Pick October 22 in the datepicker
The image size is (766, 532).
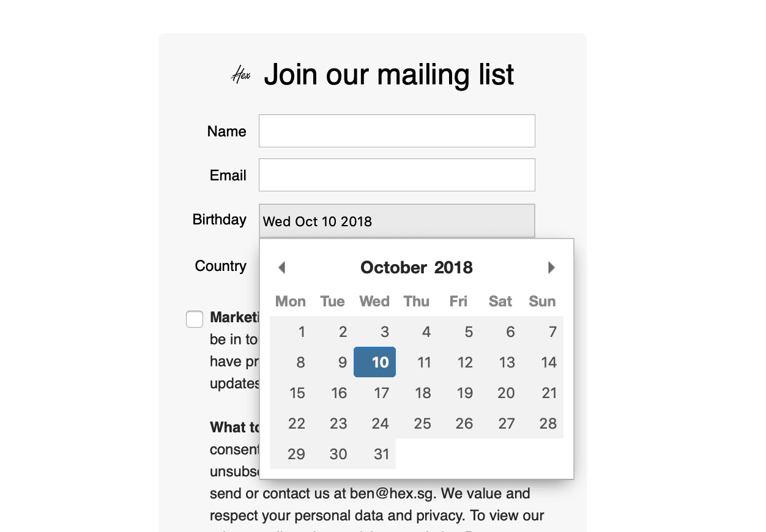[291, 423]
